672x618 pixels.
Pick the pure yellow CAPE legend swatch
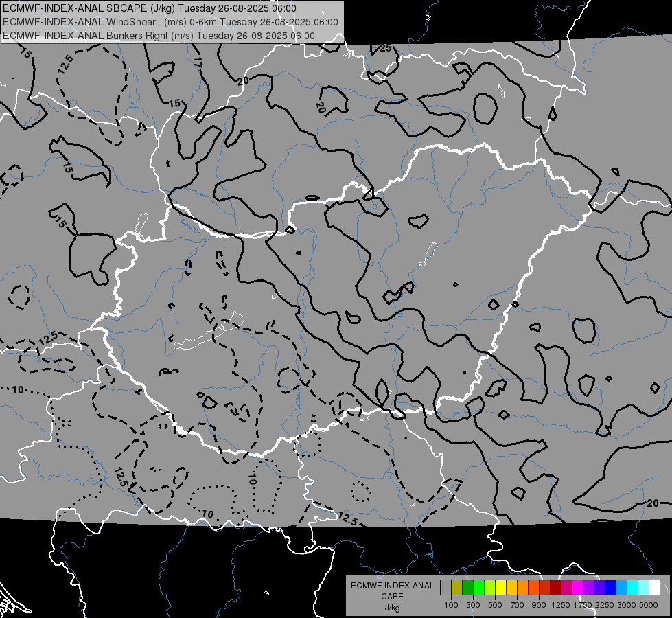pyautogui.click(x=500, y=587)
